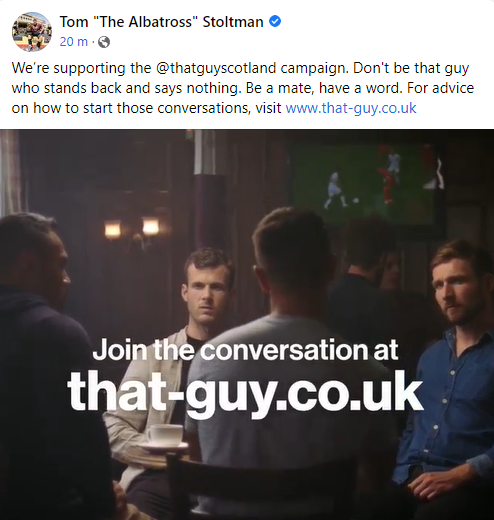This screenshot has width=494, height=520.
Task: Open Tom Stoltman's profile picture
Action: [32, 32]
